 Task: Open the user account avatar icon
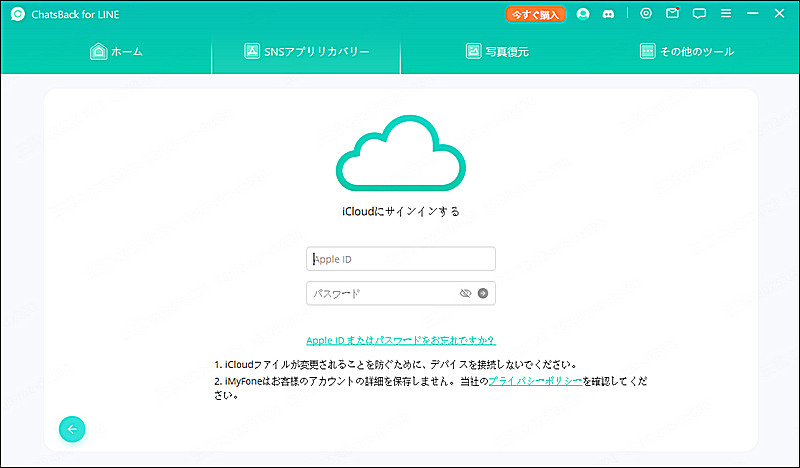[583, 14]
